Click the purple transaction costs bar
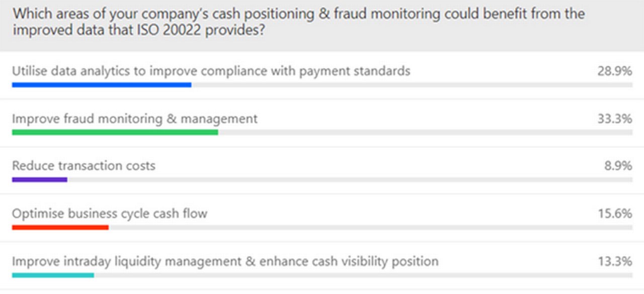The image size is (644, 294). coord(40,179)
